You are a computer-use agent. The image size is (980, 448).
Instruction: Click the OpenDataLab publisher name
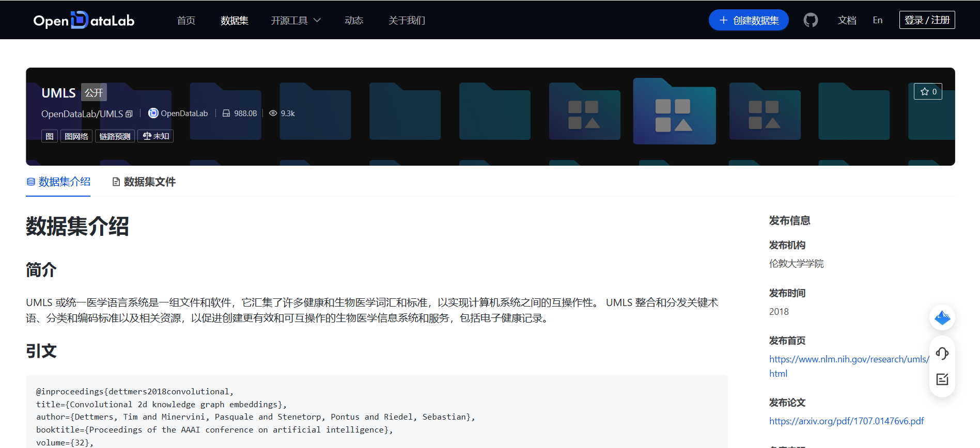click(x=184, y=113)
